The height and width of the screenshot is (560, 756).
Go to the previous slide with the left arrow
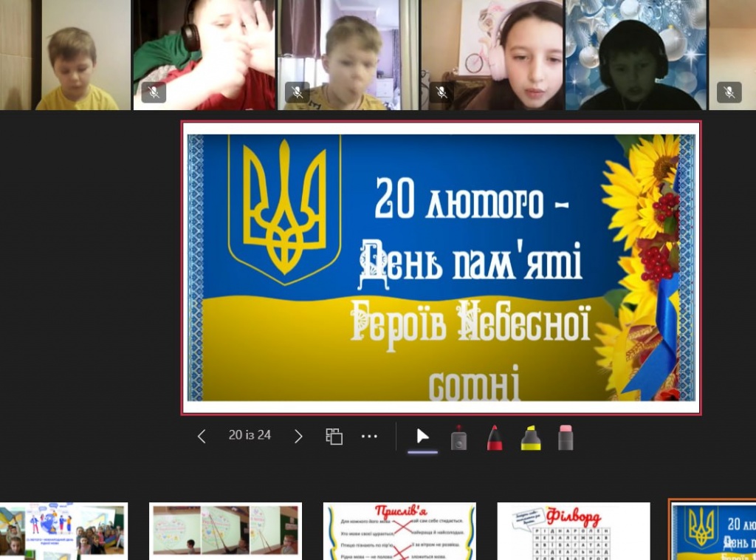point(202,437)
